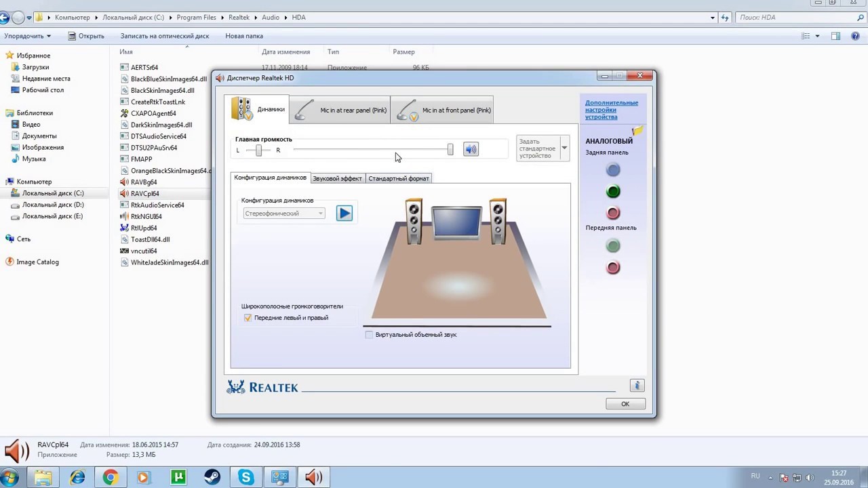
Task: Select Локальный диск (D:) in sidebar
Action: click(x=53, y=205)
